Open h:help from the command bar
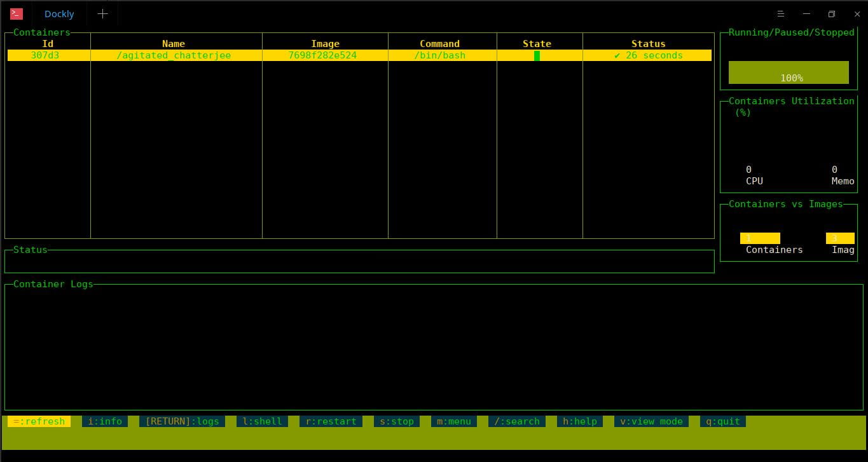 [580, 421]
